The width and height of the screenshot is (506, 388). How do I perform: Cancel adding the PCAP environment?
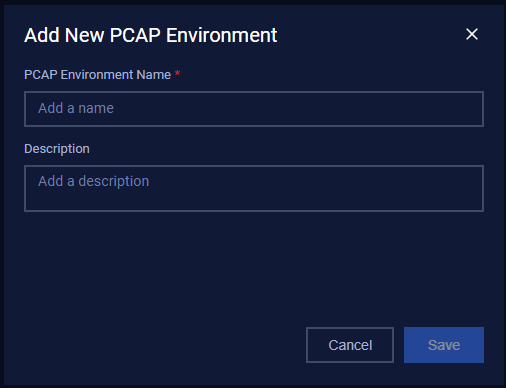[x=350, y=345]
